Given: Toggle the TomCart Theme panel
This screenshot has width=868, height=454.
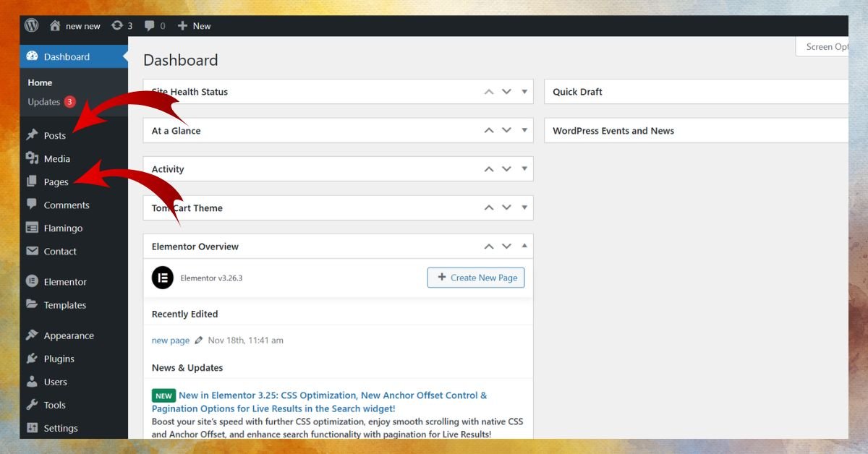Looking at the screenshot, I should pyautogui.click(x=524, y=207).
